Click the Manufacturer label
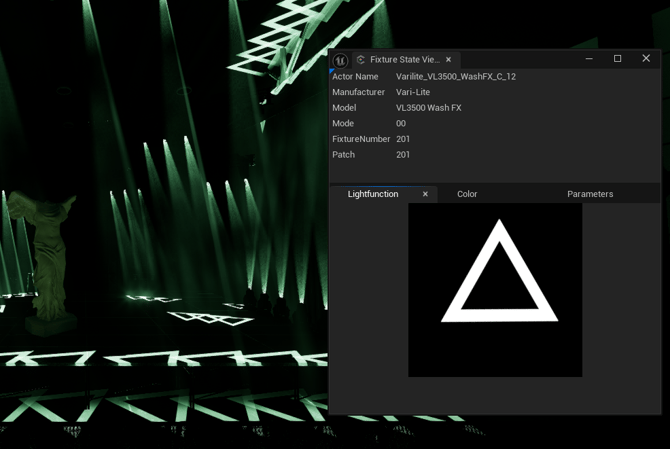Viewport: 670px width, 449px height. (359, 92)
